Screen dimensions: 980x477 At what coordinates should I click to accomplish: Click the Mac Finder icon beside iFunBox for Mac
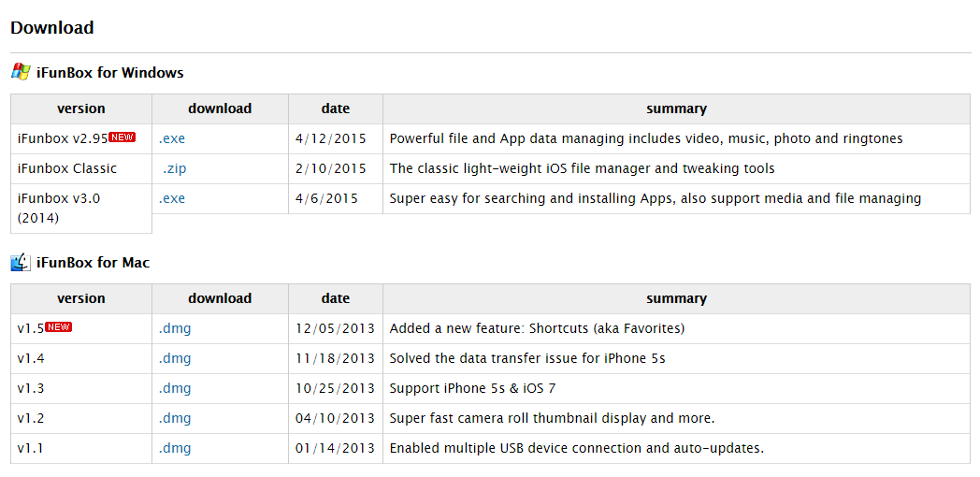click(x=21, y=263)
